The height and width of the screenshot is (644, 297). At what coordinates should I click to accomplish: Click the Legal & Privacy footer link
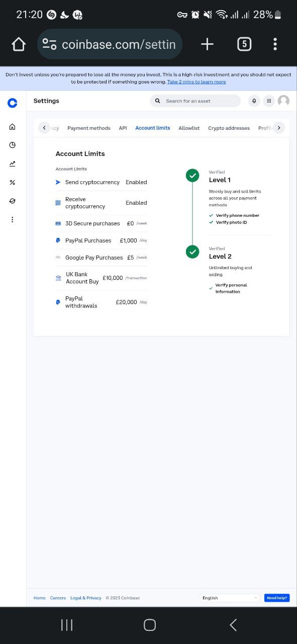coord(86,598)
